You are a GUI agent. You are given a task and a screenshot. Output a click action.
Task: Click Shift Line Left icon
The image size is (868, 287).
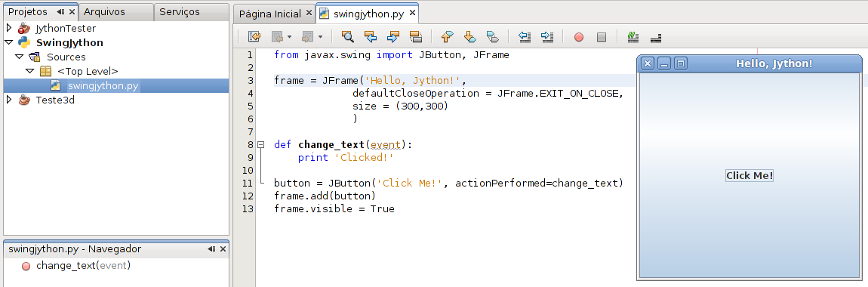525,37
